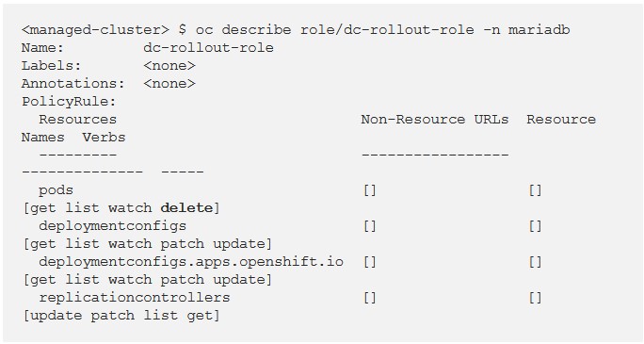The image size is (644, 344).
Task: Click the replicationcontrollers resource entry
Action: [135, 298]
